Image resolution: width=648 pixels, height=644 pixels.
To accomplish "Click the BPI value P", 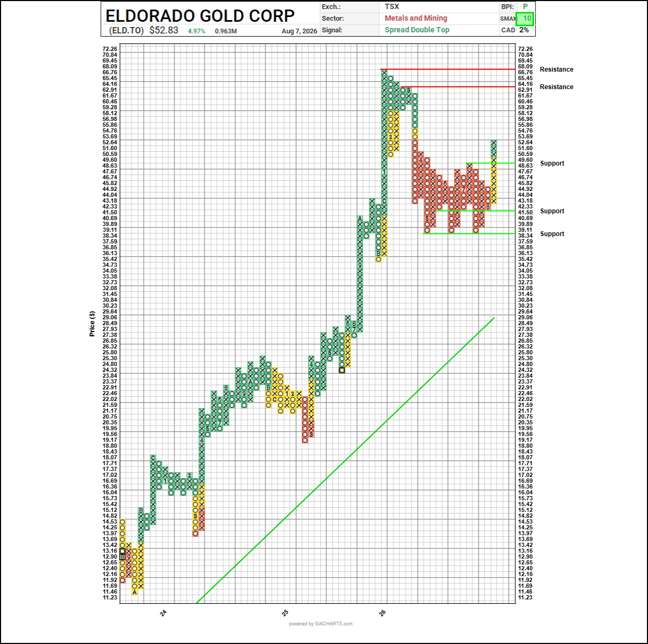I will pos(526,7).
